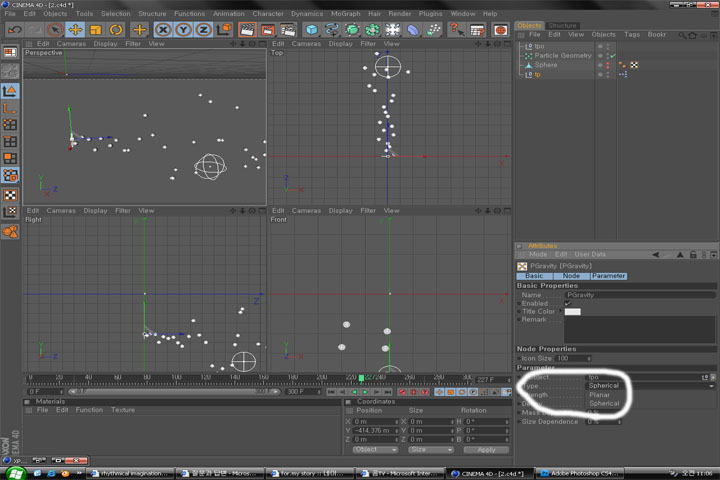
Task: Open the Object coordinate mode dropdown
Action: [x=375, y=450]
